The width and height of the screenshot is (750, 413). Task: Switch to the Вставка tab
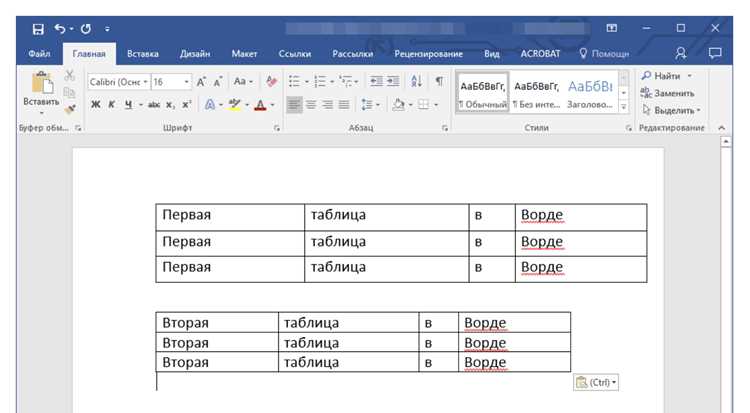click(x=143, y=54)
